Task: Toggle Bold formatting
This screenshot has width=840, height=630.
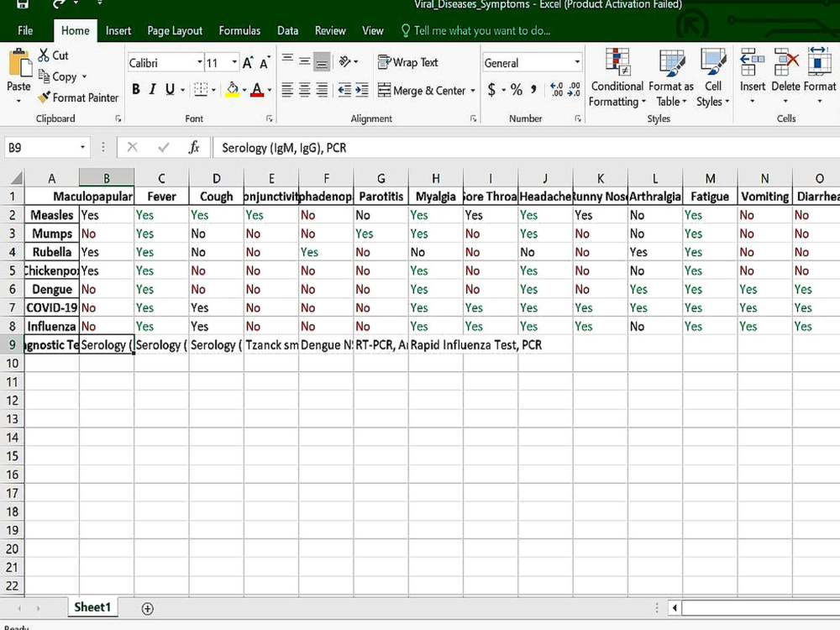Action: point(136,90)
